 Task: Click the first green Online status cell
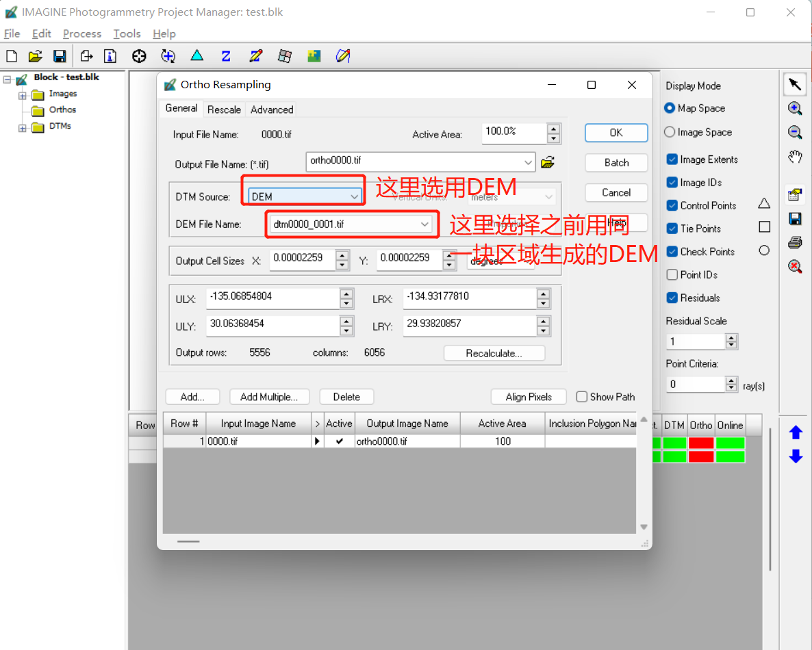730,443
